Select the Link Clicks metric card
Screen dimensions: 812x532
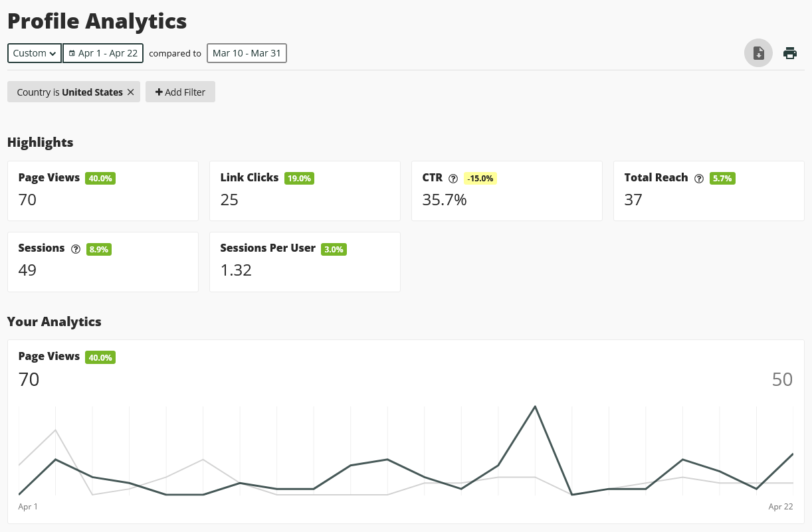[x=304, y=191]
